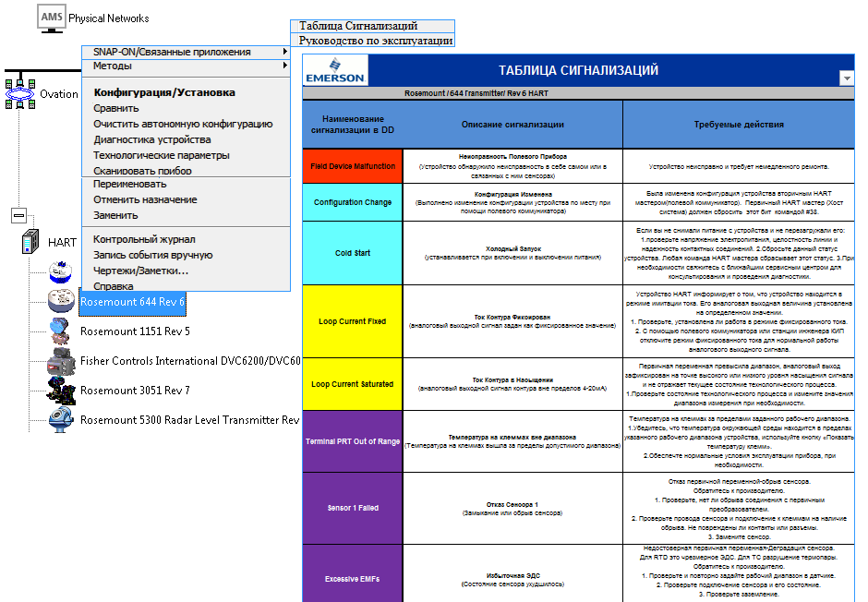Click the AMS Physical Networks monitor icon
Image resolution: width=868 pixels, height=602 pixels.
point(52,18)
